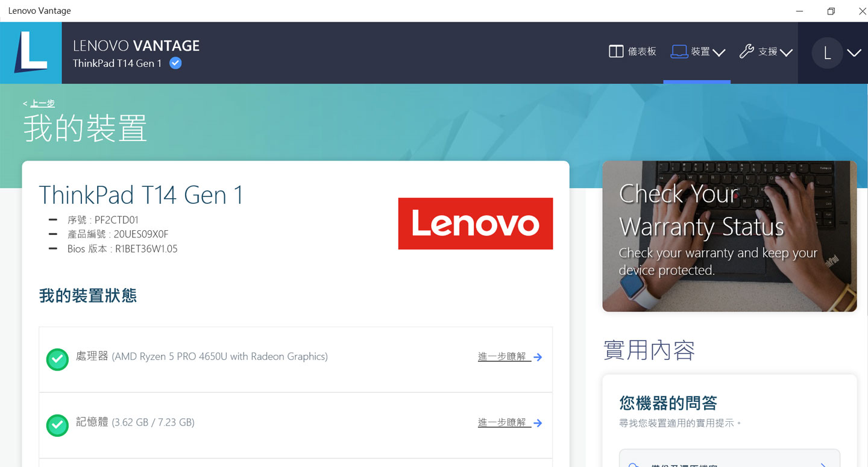Restore down the Lenovo Vantage window
This screenshot has width=868, height=467.
[x=831, y=11]
